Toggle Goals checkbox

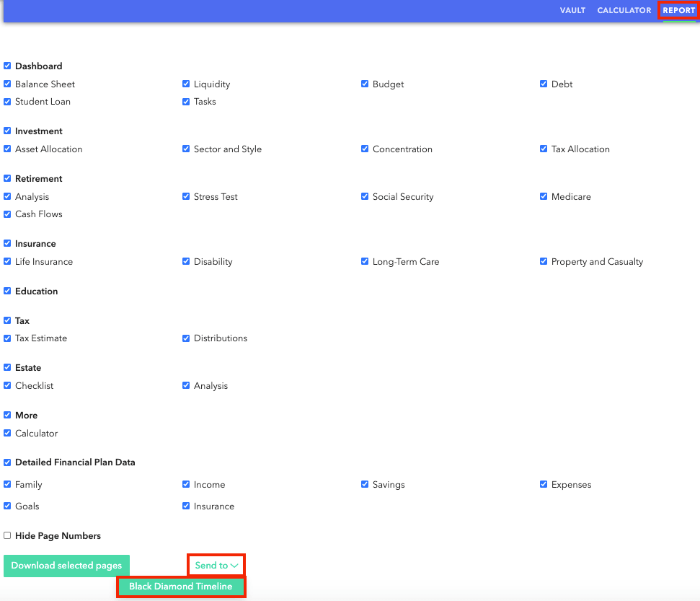[7, 506]
